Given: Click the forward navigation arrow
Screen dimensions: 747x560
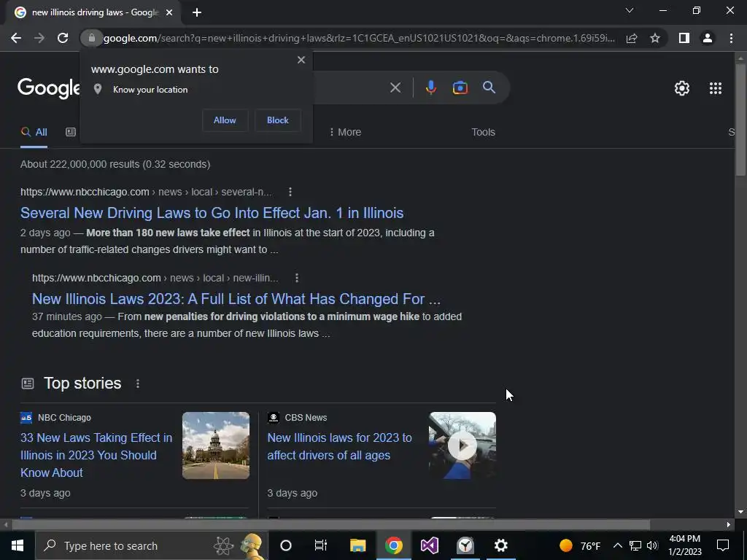Looking at the screenshot, I should click(x=39, y=38).
